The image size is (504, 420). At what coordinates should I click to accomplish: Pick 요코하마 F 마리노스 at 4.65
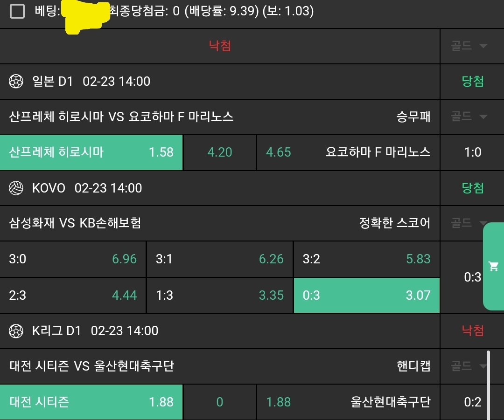348,152
